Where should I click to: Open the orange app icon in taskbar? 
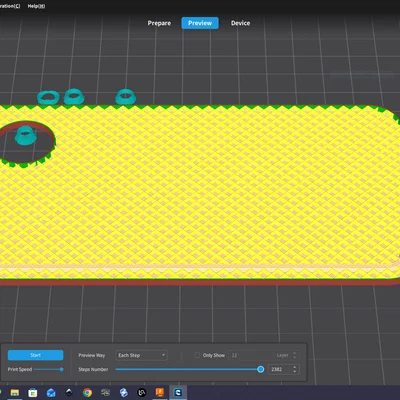pos(160,393)
